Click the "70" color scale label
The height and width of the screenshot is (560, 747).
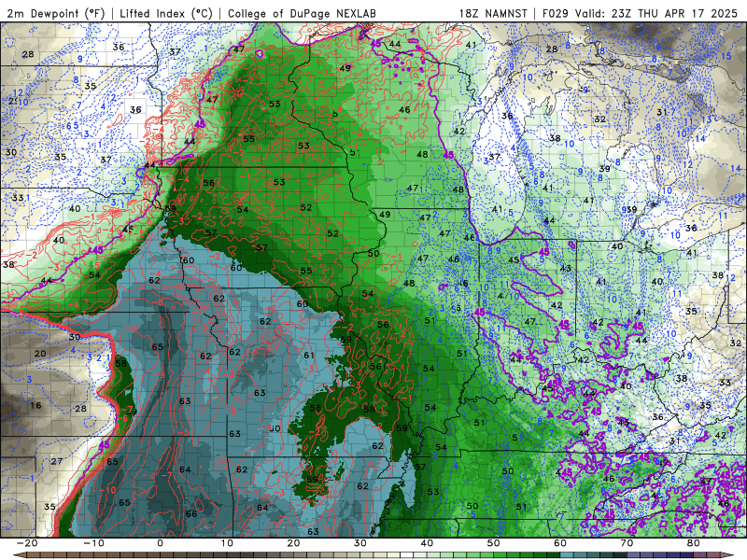[x=627, y=543]
